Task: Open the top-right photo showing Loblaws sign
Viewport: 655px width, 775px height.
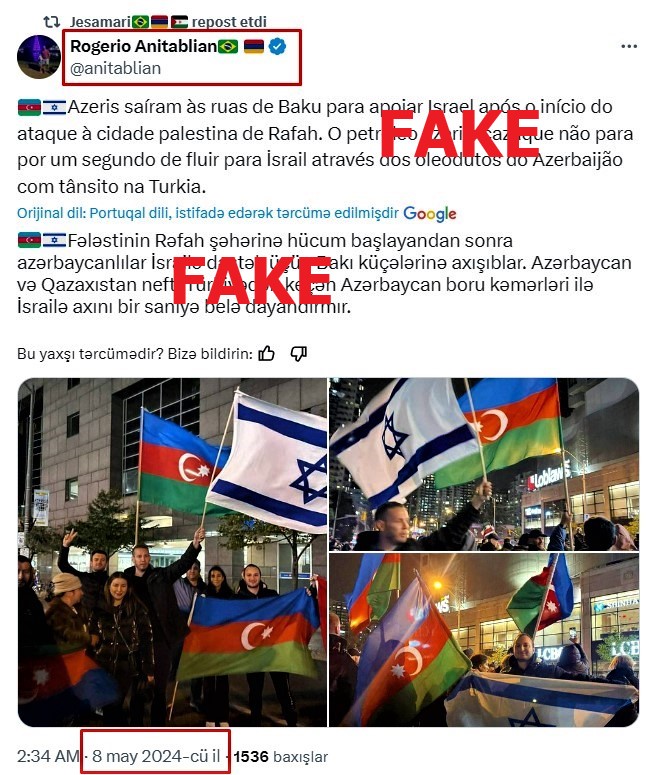Action: point(484,464)
